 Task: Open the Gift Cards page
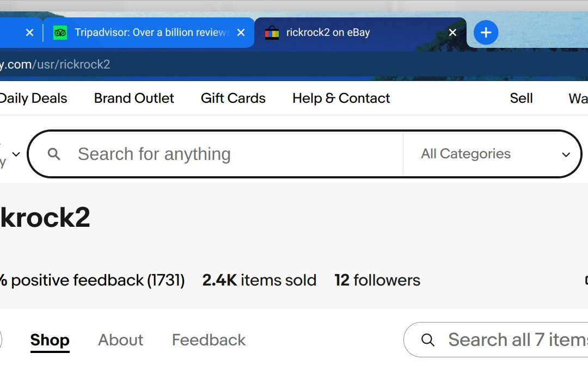point(233,98)
